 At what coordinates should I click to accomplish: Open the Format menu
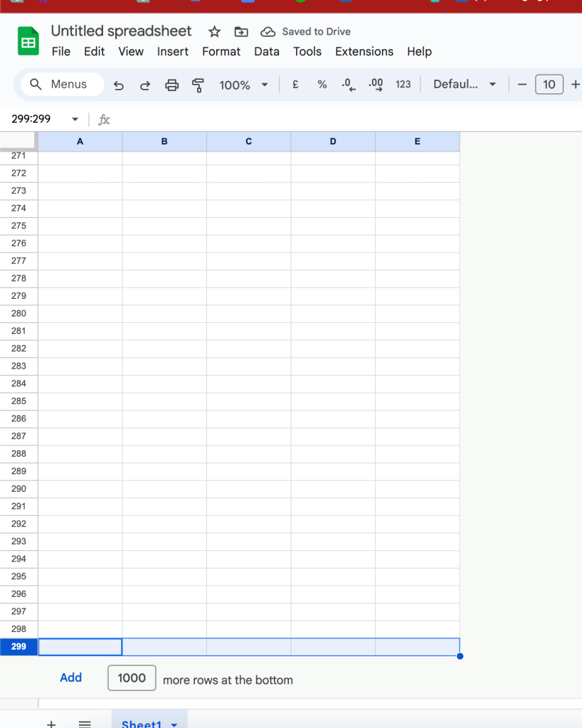(x=221, y=51)
